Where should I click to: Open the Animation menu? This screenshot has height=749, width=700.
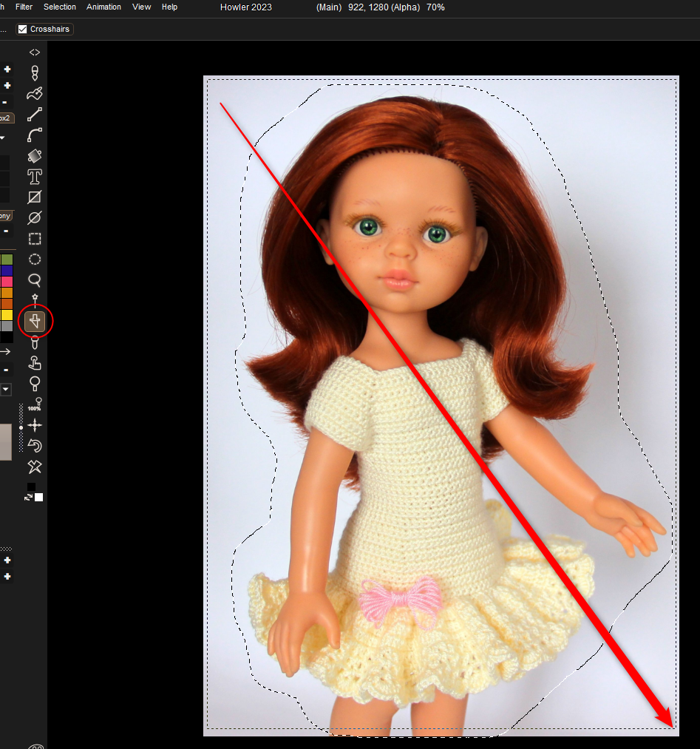pos(103,7)
